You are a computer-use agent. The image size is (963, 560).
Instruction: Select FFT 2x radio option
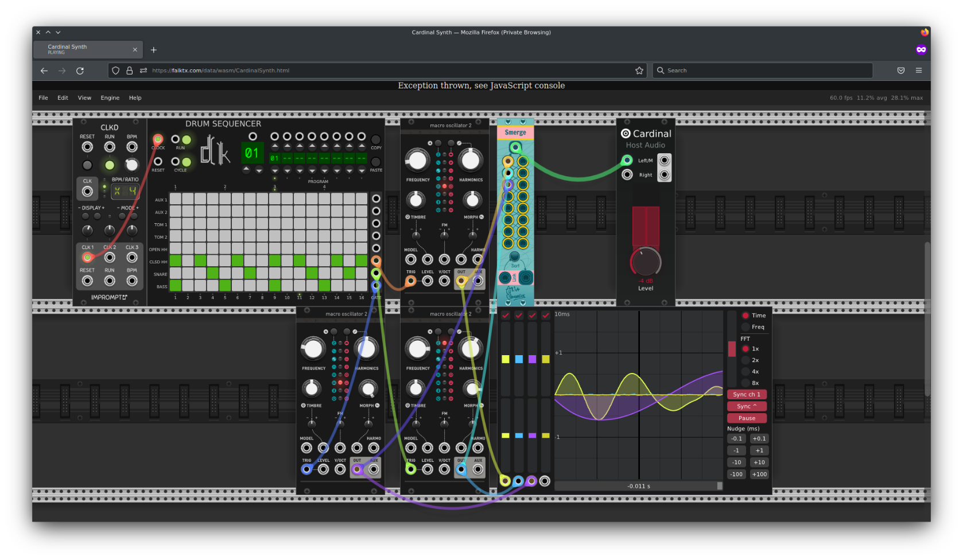[x=745, y=360]
